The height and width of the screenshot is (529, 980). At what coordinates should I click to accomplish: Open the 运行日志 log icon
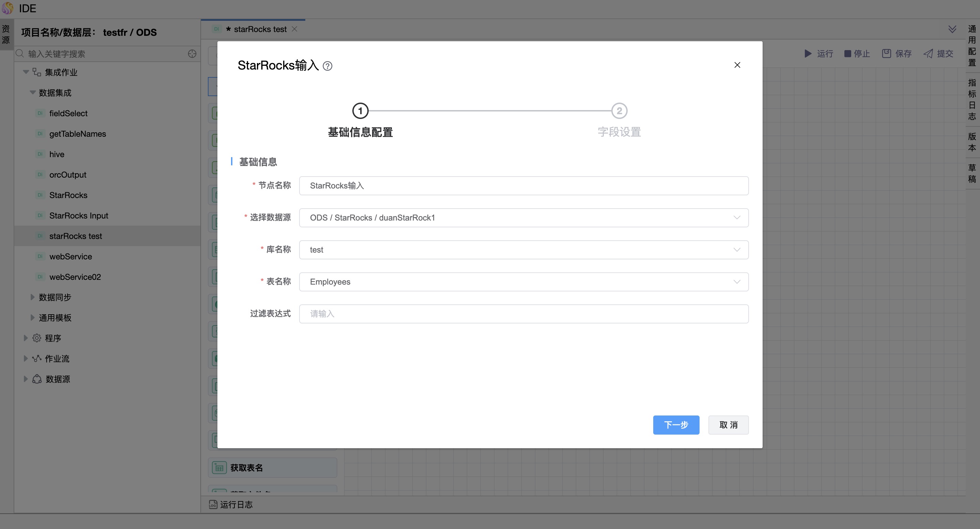[213, 504]
